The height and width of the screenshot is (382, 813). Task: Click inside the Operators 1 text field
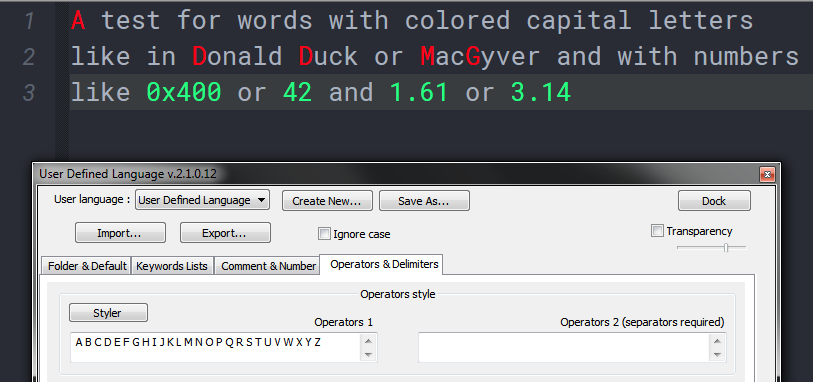(x=216, y=347)
